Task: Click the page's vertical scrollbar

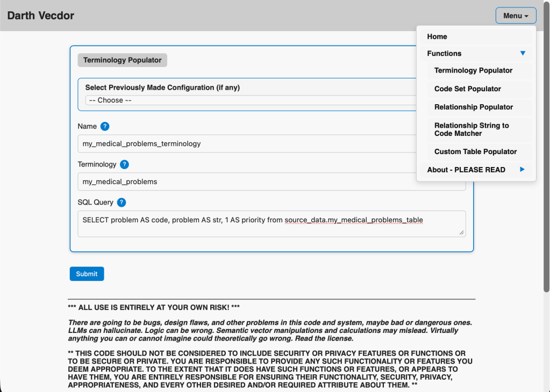Action: coord(546,161)
